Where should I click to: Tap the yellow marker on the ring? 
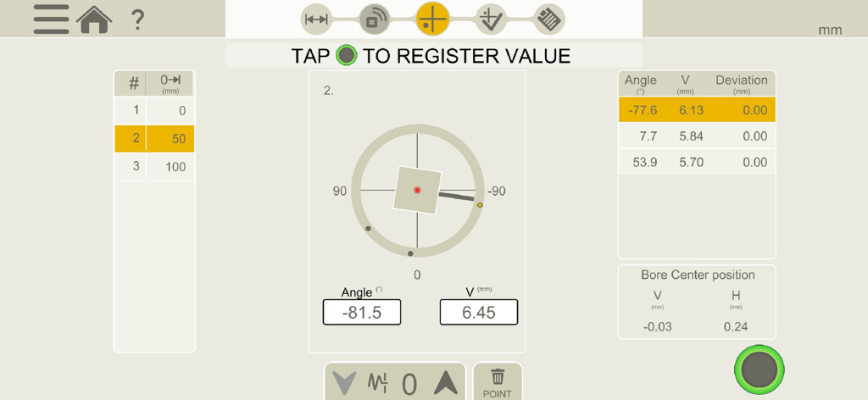[480, 205]
